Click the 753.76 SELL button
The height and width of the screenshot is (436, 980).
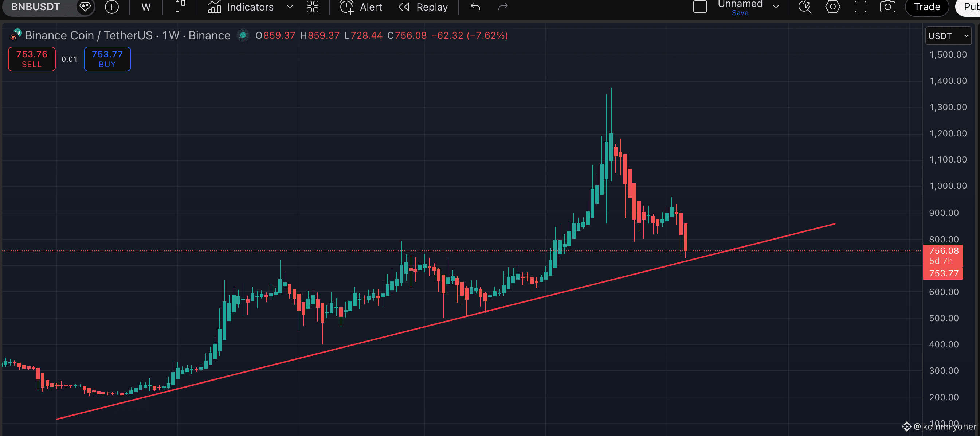(x=32, y=59)
